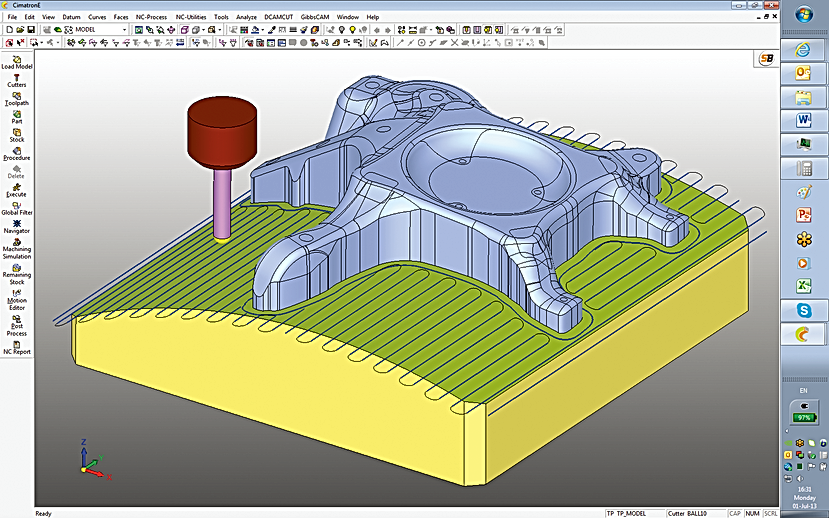
Task: Launch the Navigator tool
Action: (16, 227)
